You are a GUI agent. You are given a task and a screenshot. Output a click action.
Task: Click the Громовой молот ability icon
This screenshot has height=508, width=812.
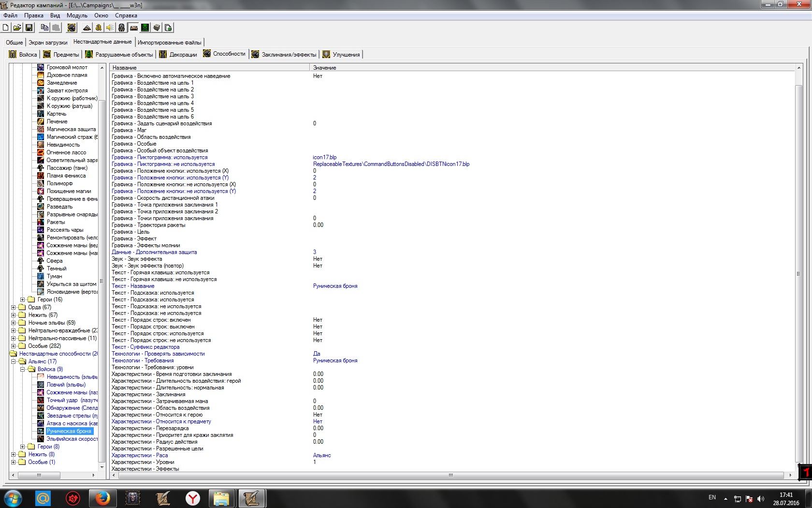point(41,67)
